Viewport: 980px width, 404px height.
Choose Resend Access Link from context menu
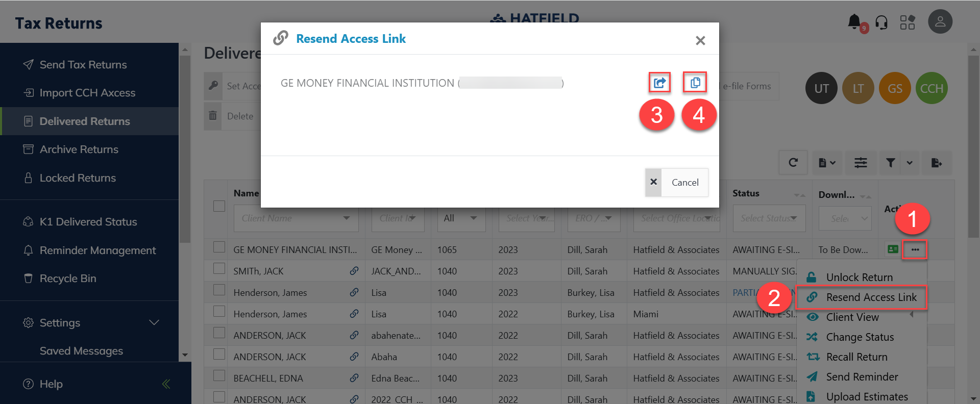pos(871,297)
